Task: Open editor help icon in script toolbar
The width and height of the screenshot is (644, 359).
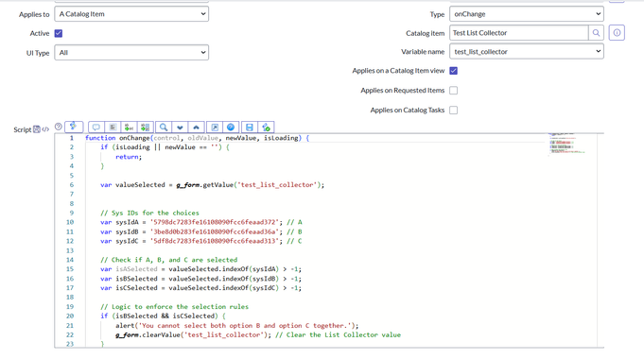Action: point(231,128)
